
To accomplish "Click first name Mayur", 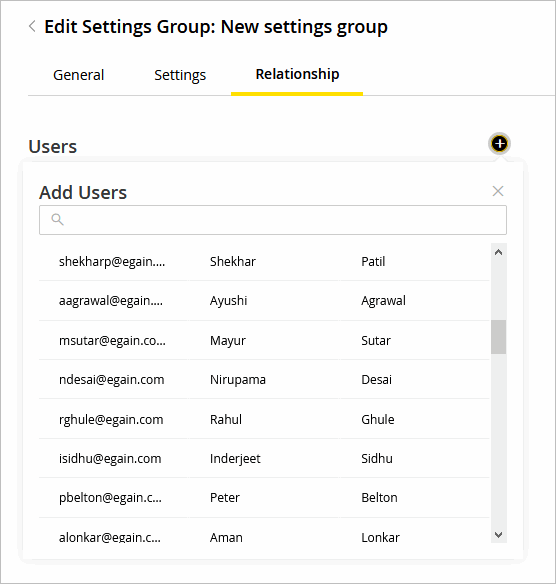I will pyautogui.click(x=228, y=340).
